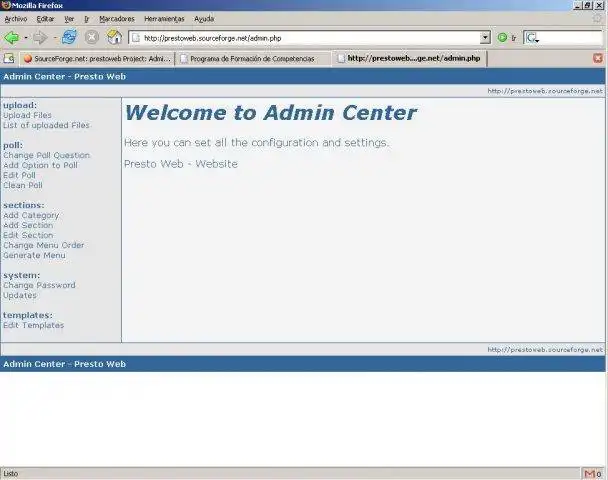Open the Editar menu
608x480 pixels.
pos(45,19)
